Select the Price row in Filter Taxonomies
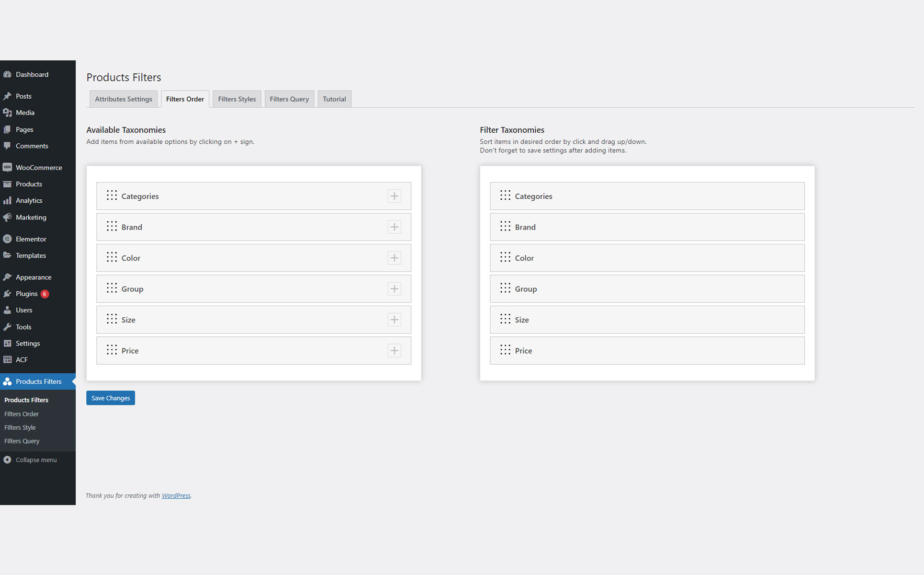The width and height of the screenshot is (924, 575). 646,351
